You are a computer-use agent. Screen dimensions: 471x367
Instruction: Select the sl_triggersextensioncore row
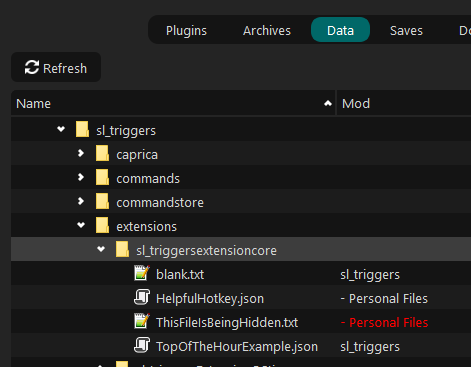[241, 249]
